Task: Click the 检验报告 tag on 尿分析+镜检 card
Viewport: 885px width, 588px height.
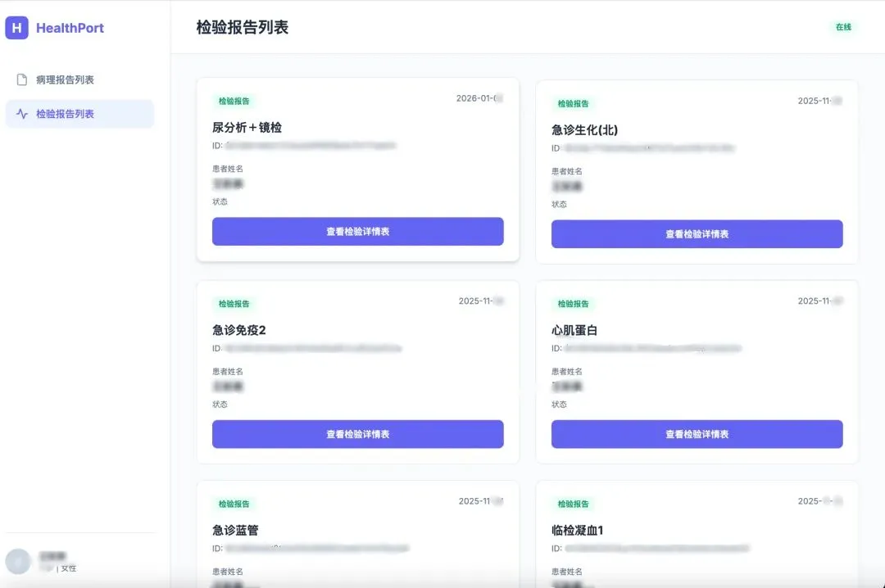Action: pyautogui.click(x=234, y=101)
